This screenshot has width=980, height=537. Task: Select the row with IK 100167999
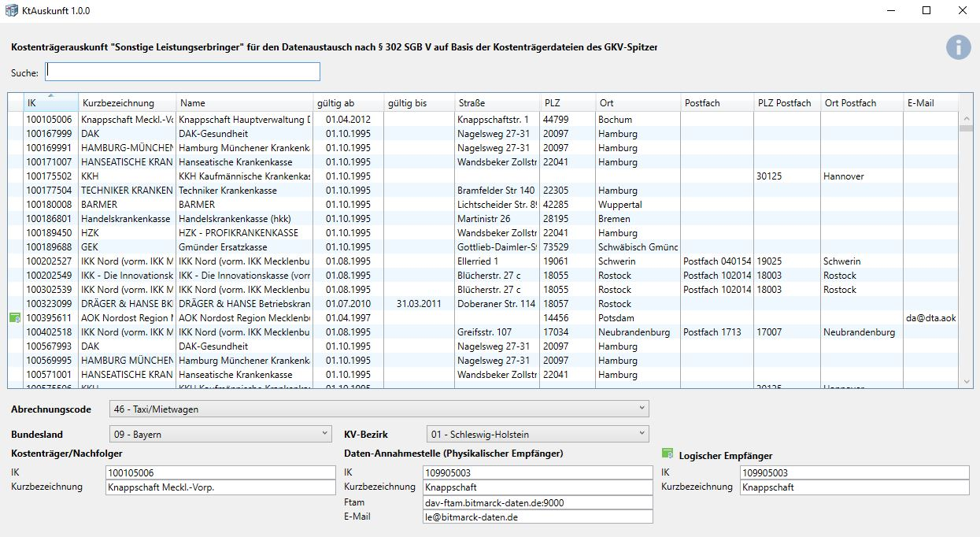pos(483,134)
